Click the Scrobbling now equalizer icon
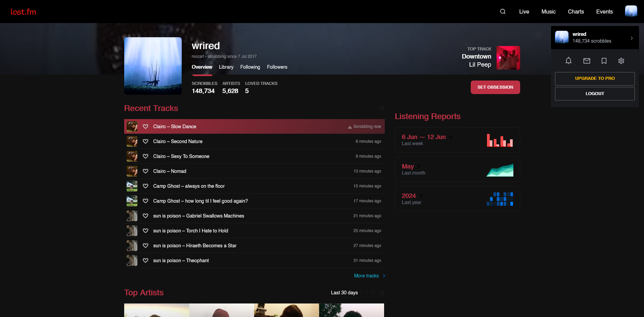This screenshot has width=644, height=317. click(x=350, y=127)
